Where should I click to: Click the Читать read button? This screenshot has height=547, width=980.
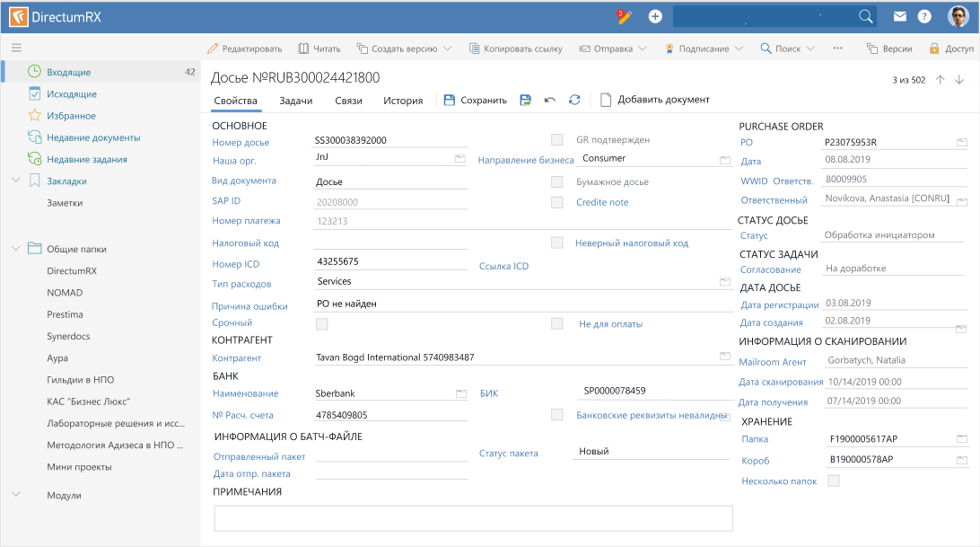[319, 49]
